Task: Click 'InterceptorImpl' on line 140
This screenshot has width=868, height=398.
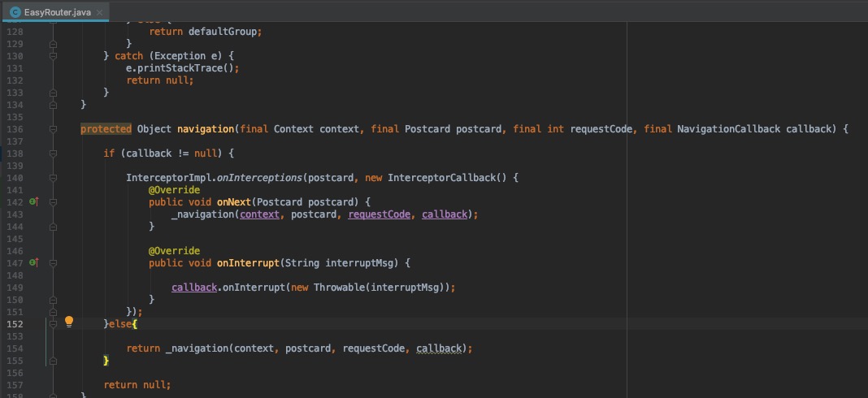Action: tap(169, 178)
